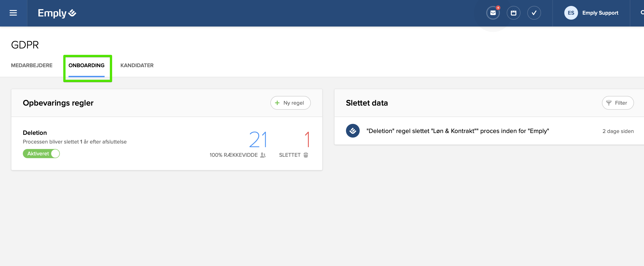Open the messages envelope icon

(x=493, y=13)
